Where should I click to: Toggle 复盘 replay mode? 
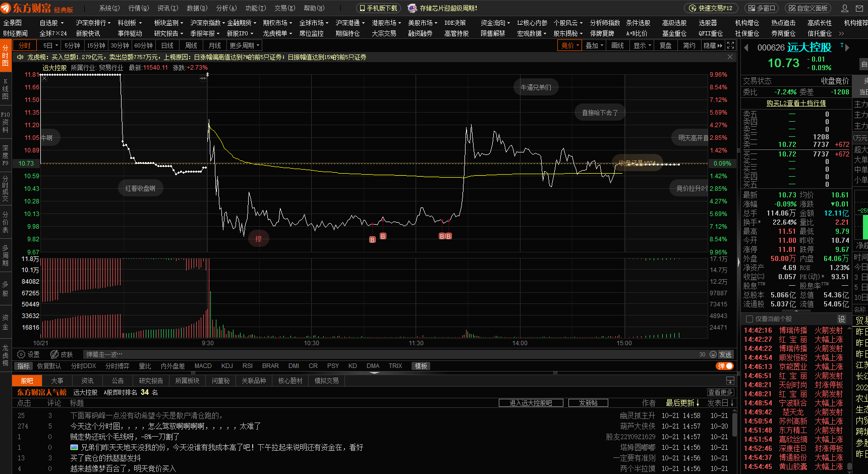[x=666, y=45]
